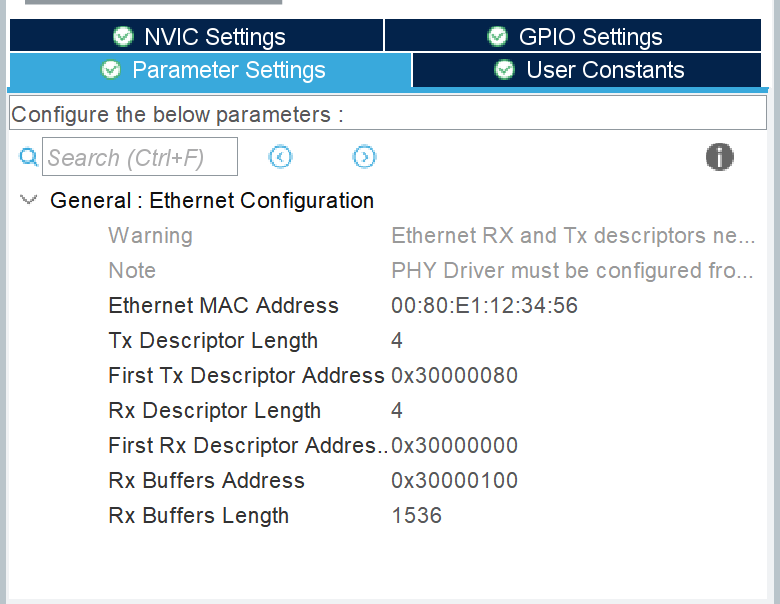Click the Rx Buffers Length value 1536
Screen dimensions: 780x604
pos(416,515)
